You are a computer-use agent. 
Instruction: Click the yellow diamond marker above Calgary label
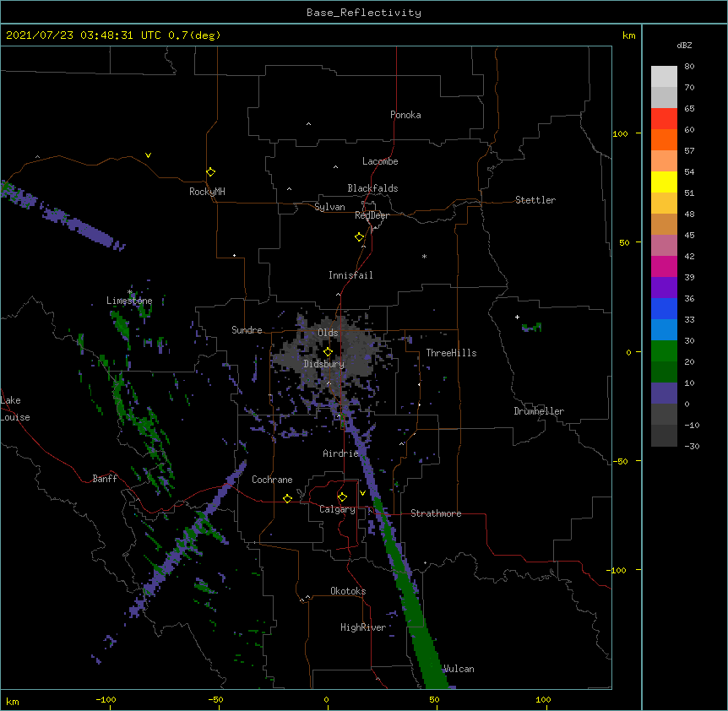342,497
